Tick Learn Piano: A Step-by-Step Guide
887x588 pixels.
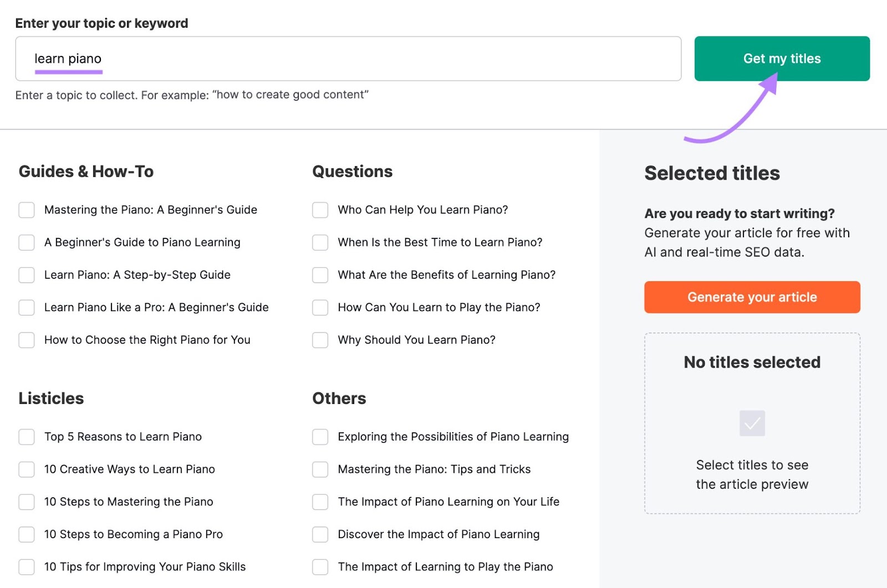point(27,275)
